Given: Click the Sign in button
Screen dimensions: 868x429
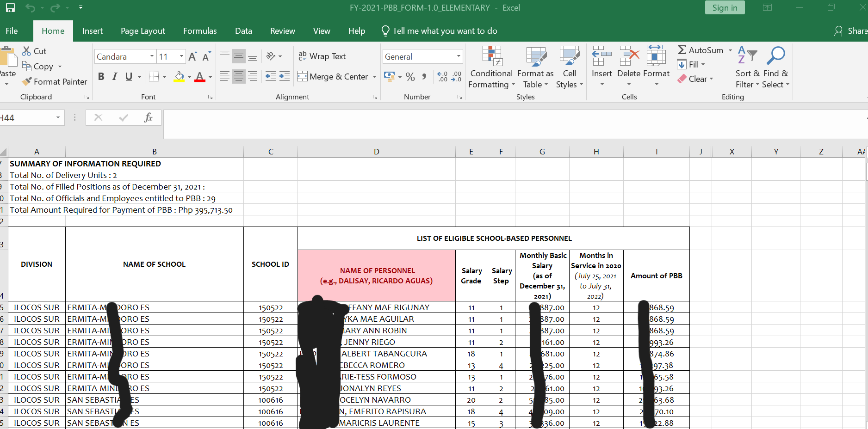Looking at the screenshot, I should pyautogui.click(x=725, y=8).
